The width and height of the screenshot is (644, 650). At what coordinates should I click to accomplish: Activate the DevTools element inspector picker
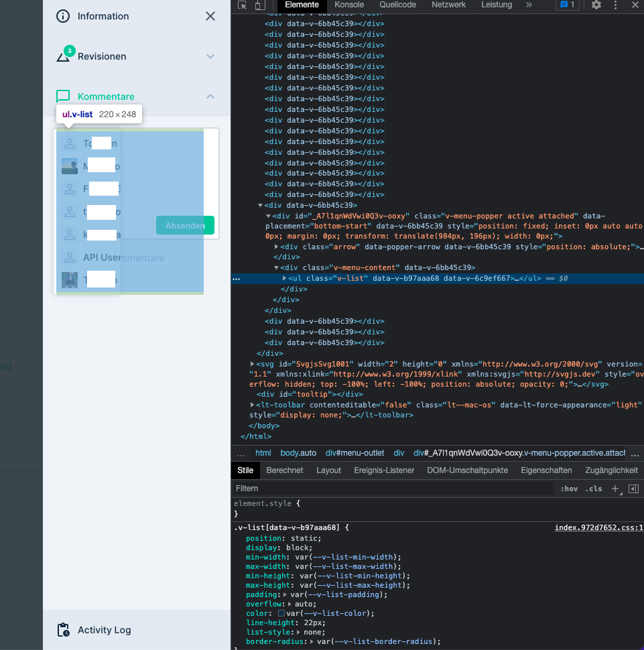[x=242, y=5]
